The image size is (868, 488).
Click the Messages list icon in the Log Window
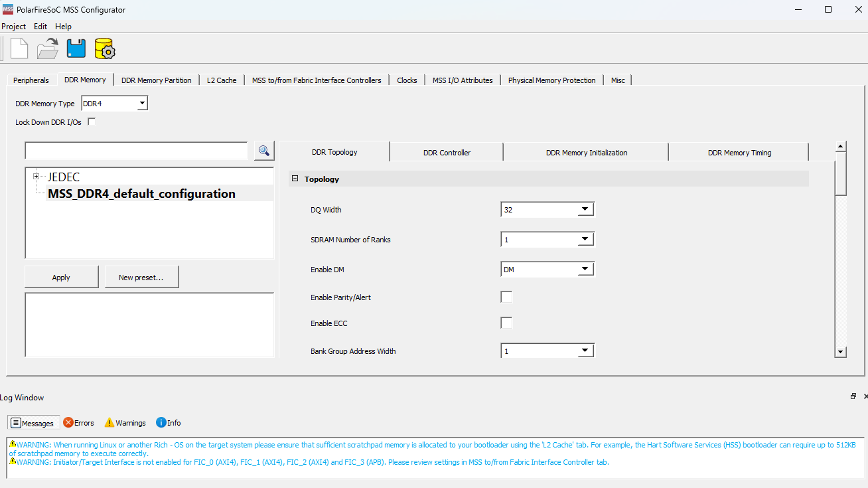(16, 423)
